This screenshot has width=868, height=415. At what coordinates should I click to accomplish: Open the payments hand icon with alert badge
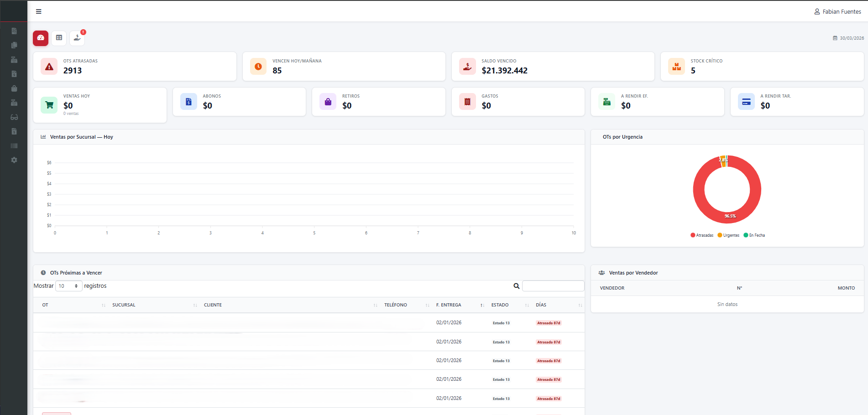(77, 38)
